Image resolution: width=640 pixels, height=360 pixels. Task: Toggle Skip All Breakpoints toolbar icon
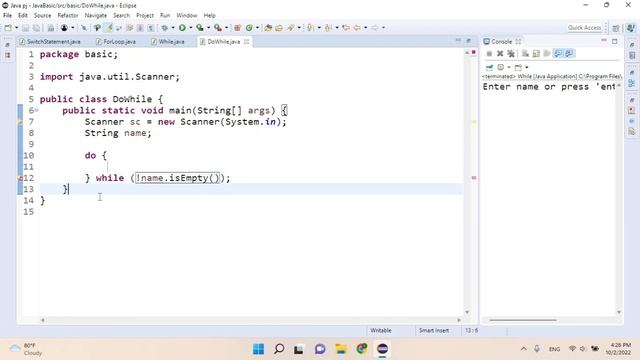tap(84, 28)
